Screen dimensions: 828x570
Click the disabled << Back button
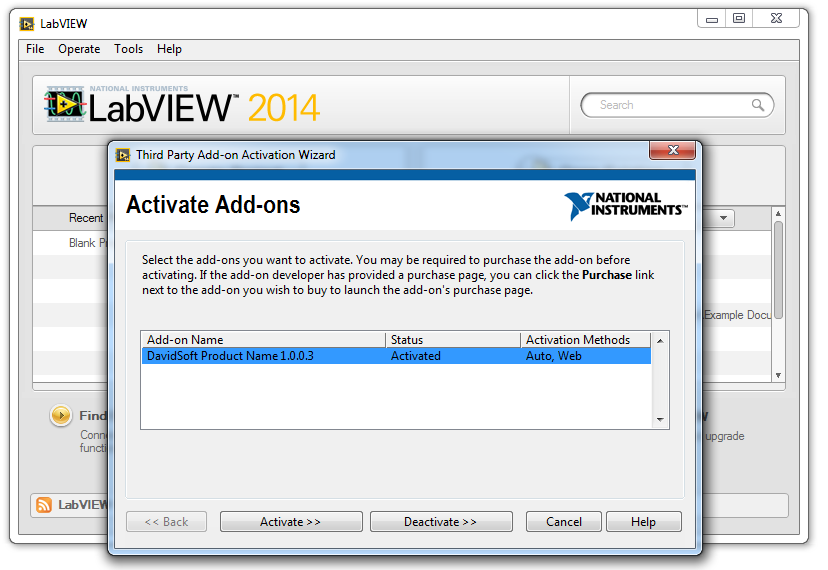tap(166, 521)
